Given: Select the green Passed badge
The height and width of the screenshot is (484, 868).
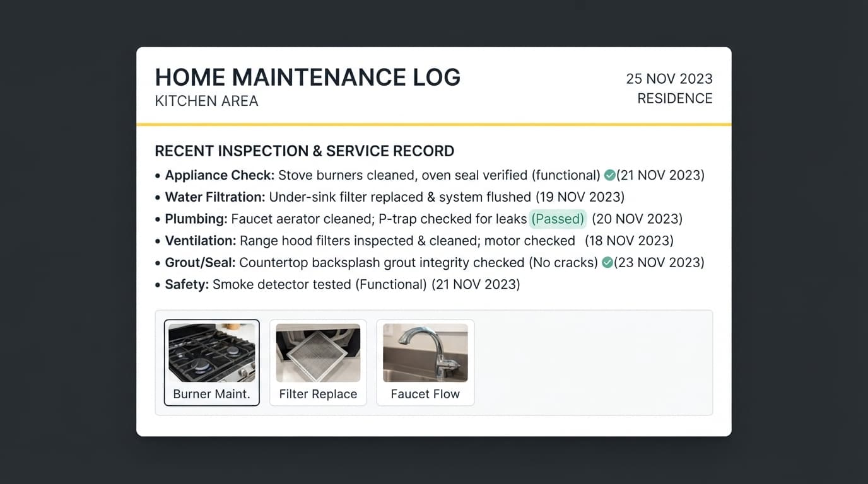Looking at the screenshot, I should pos(558,219).
